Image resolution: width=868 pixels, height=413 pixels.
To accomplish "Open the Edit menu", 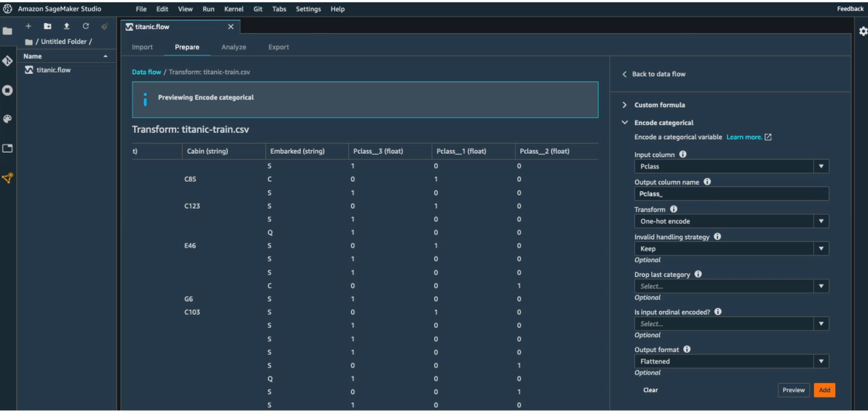I will pyautogui.click(x=162, y=9).
